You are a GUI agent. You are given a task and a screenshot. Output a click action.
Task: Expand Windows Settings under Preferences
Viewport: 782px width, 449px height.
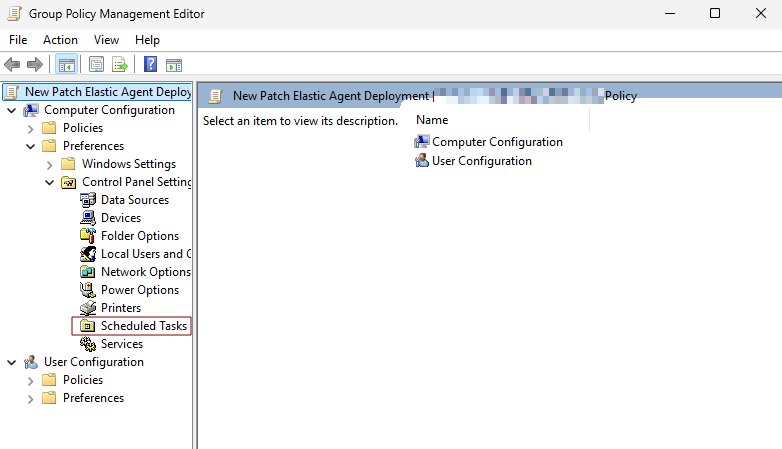coord(49,164)
